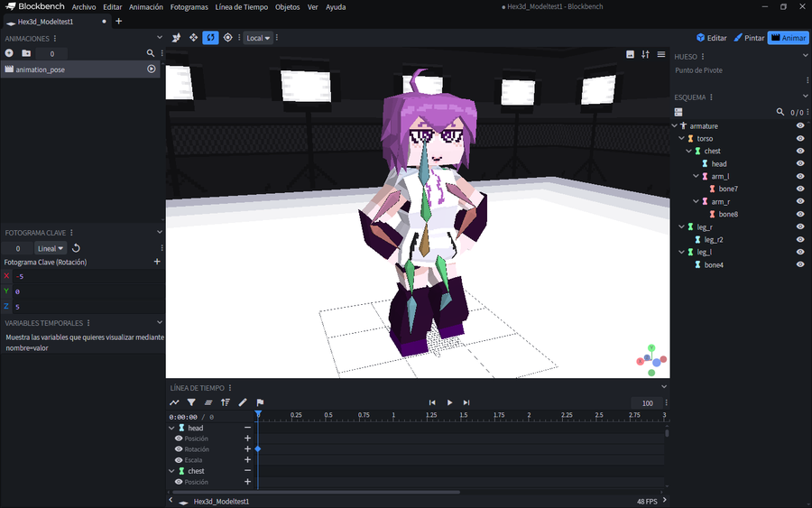
Task: Select the Rotate tool in toolbar
Action: 210,38
